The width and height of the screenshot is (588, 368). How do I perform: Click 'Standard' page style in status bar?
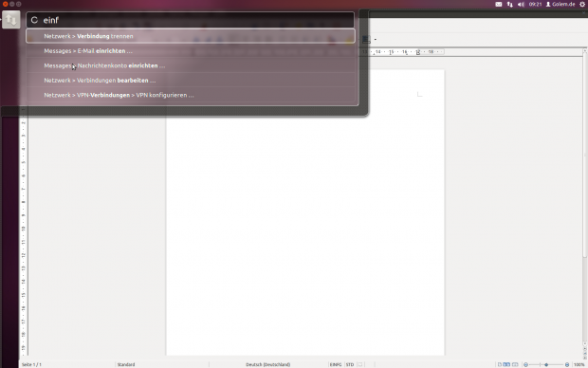(126, 364)
